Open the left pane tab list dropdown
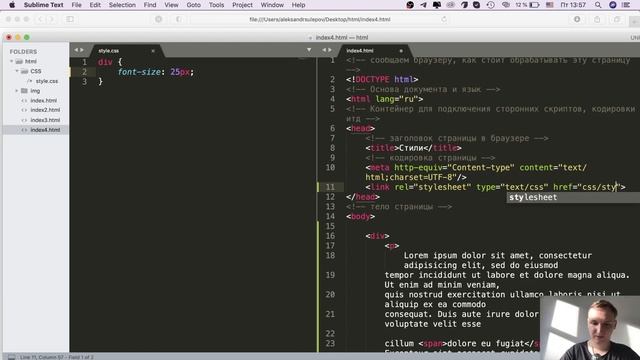640x360 pixels. pyautogui.click(x=309, y=50)
